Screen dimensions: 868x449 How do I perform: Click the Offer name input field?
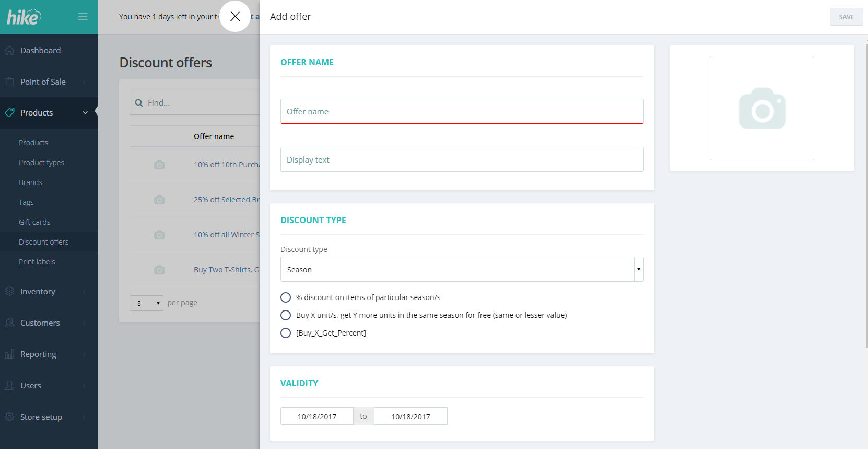click(462, 111)
